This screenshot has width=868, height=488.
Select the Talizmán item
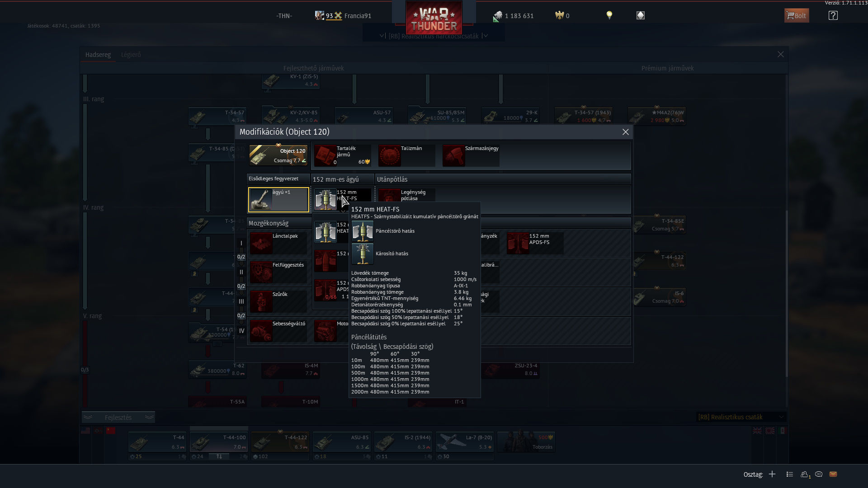tap(406, 155)
